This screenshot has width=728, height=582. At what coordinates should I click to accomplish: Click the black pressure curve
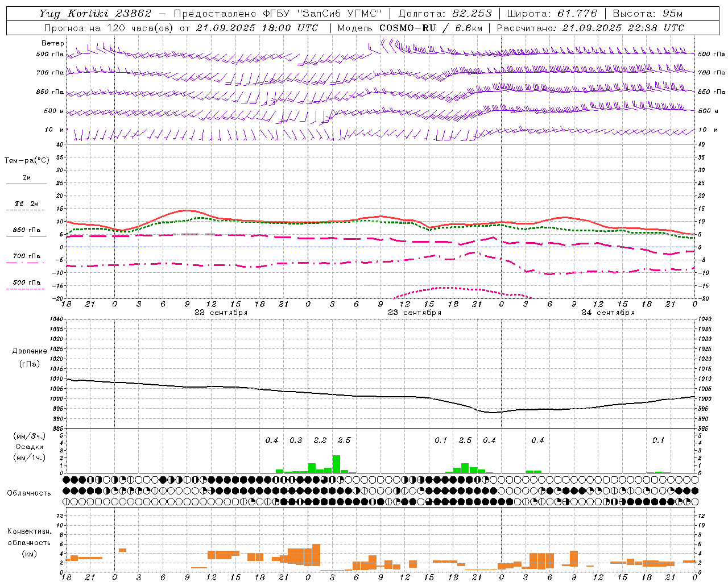[381, 397]
